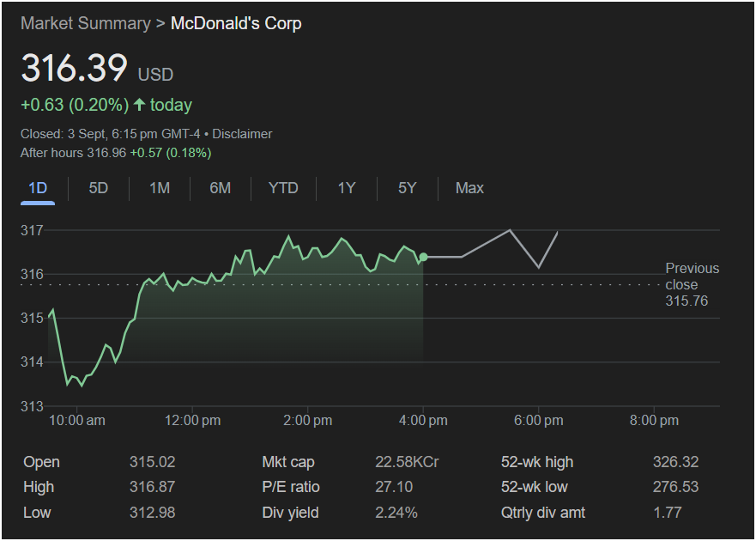Screen dimensions: 756x541
Task: Click the 316 y-axis label
Action: click(32, 274)
